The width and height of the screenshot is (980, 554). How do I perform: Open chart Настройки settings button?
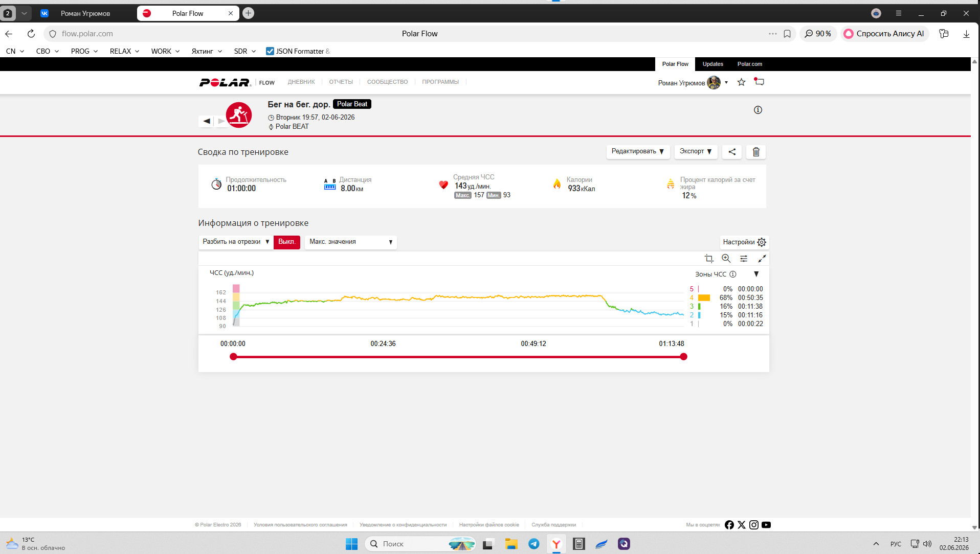click(744, 242)
